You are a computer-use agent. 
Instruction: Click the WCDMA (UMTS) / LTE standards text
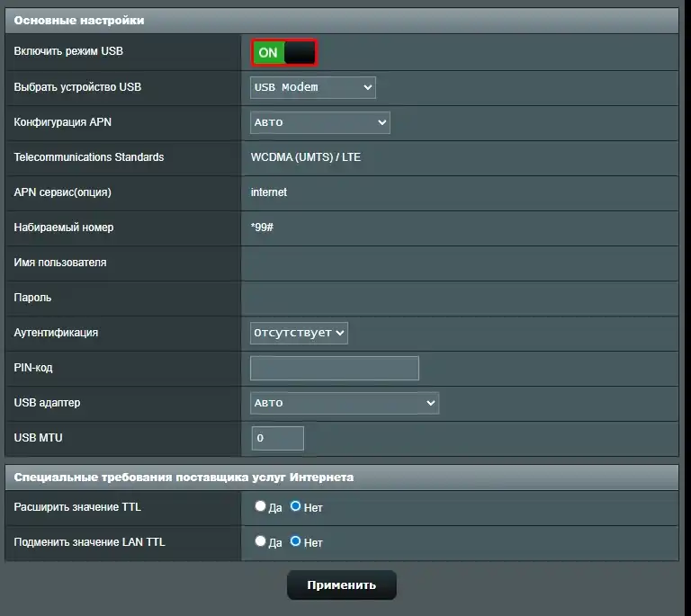coord(305,157)
